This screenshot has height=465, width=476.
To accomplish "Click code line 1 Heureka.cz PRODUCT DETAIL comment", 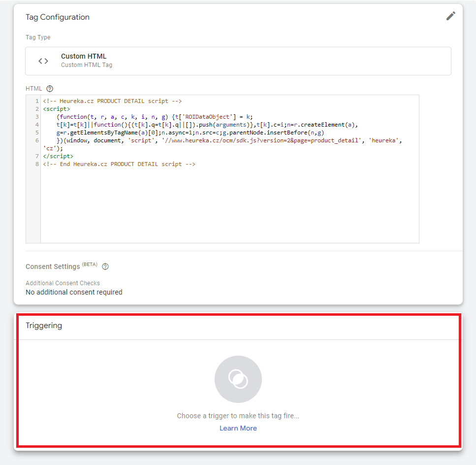I will [x=112, y=101].
